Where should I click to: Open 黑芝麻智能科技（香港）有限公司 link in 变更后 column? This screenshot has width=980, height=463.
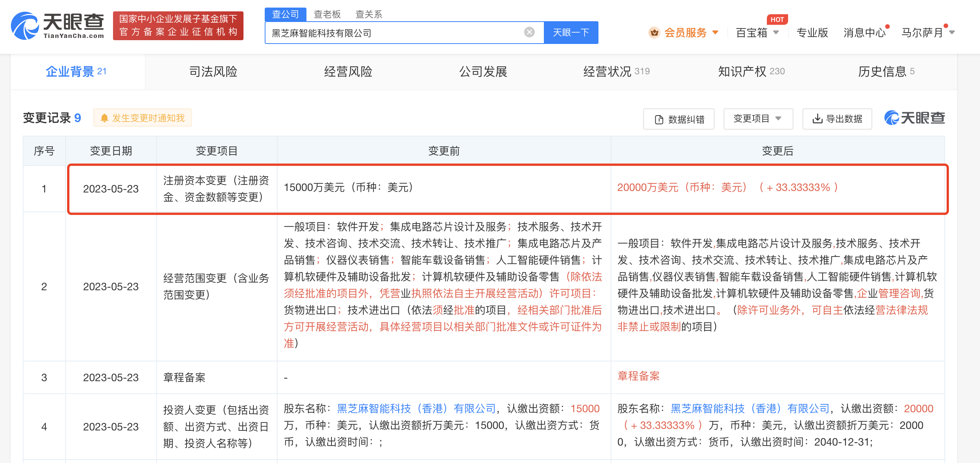click(x=750, y=409)
